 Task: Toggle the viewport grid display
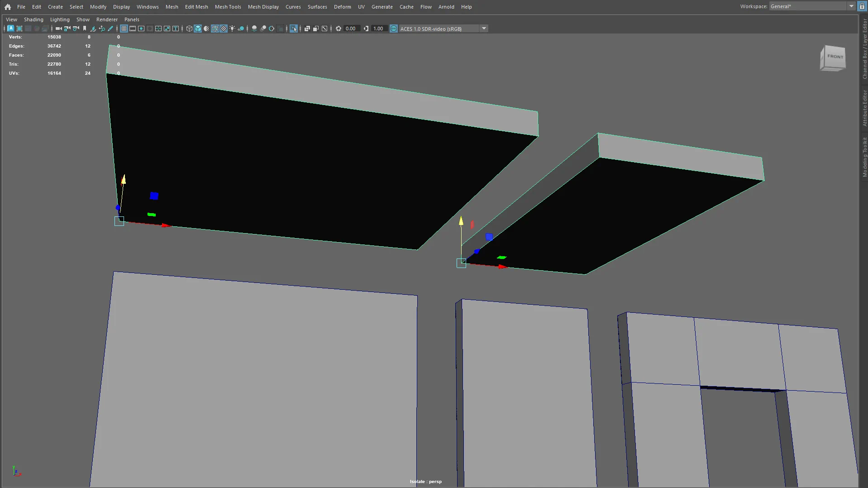124,29
